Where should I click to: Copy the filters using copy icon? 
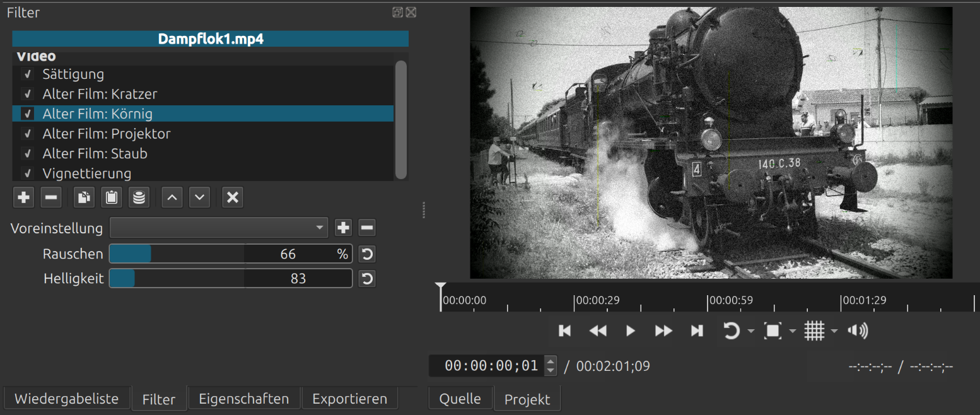84,197
